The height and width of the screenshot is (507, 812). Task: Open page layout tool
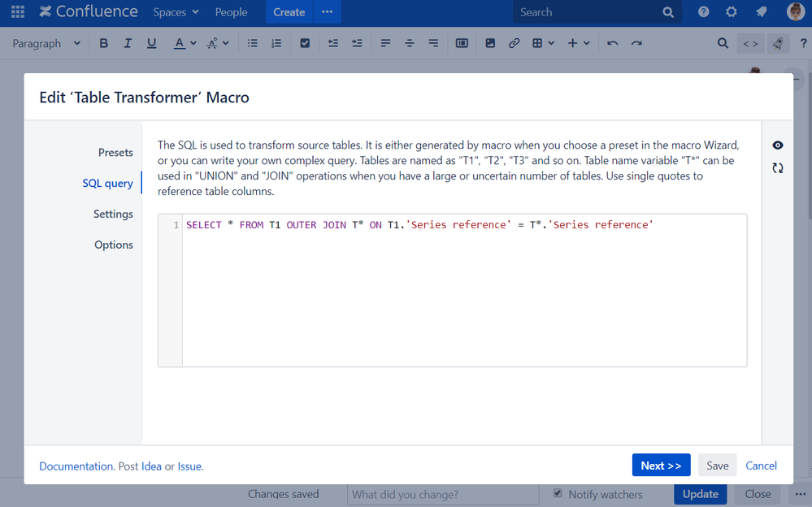[x=462, y=44]
